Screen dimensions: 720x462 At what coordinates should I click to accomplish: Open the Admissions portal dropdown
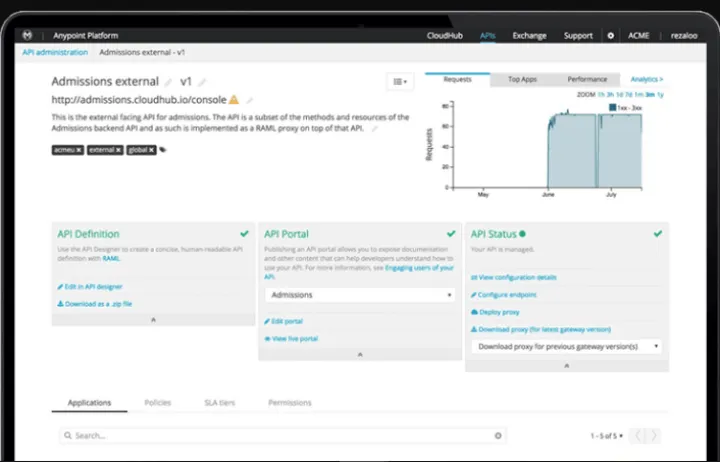click(x=360, y=295)
